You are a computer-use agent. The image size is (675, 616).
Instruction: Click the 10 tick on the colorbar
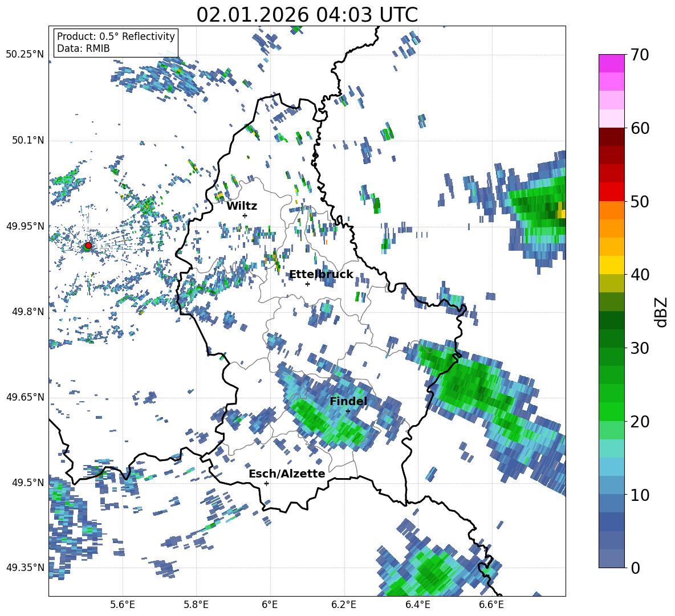point(639,495)
